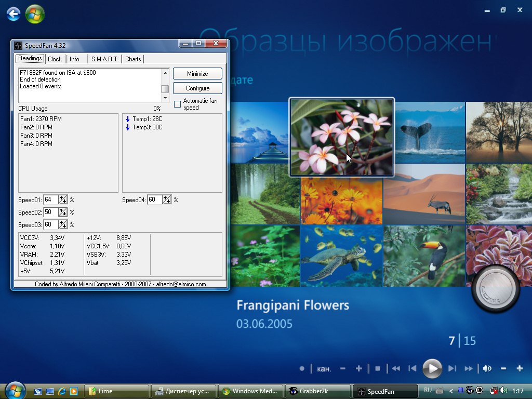This screenshot has height=399, width=532.
Task: Click tray volume speaker icon
Action: click(x=503, y=391)
